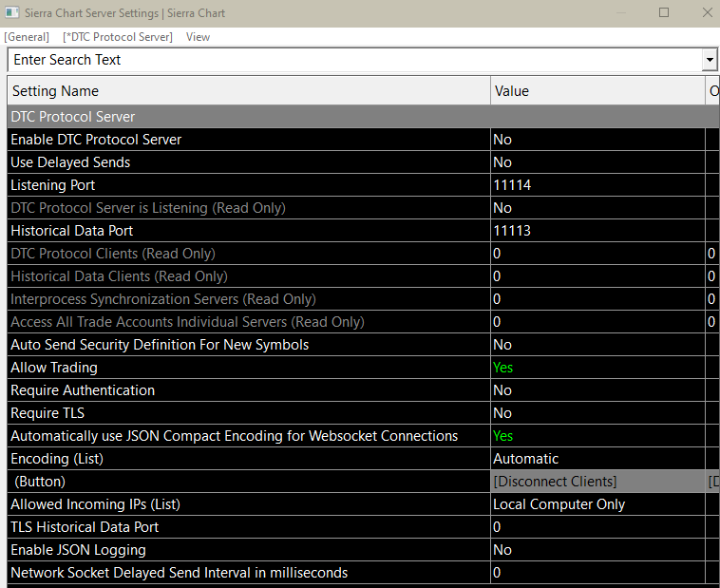Click Historical Data Clients value 0

click(x=597, y=276)
